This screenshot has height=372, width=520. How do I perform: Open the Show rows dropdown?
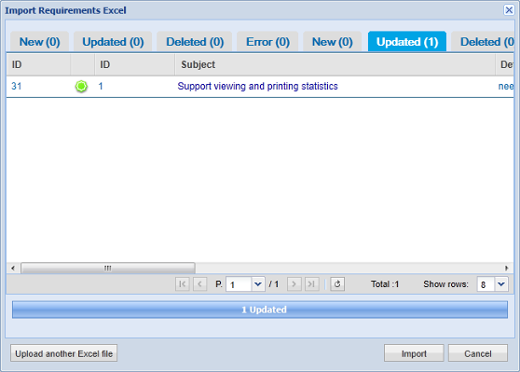501,284
